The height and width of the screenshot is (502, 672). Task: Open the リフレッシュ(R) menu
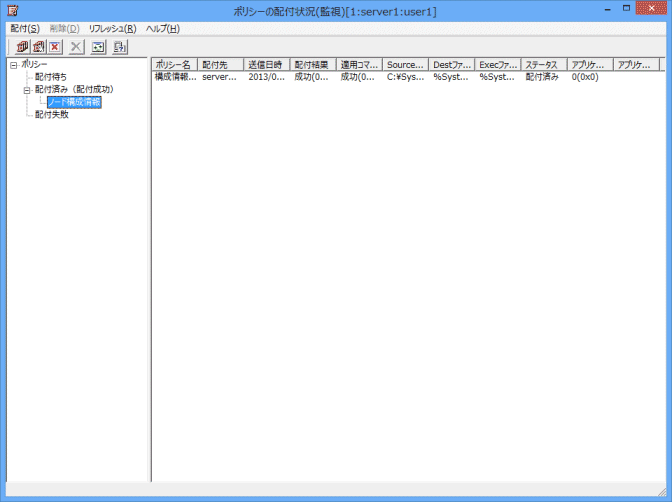click(112, 28)
